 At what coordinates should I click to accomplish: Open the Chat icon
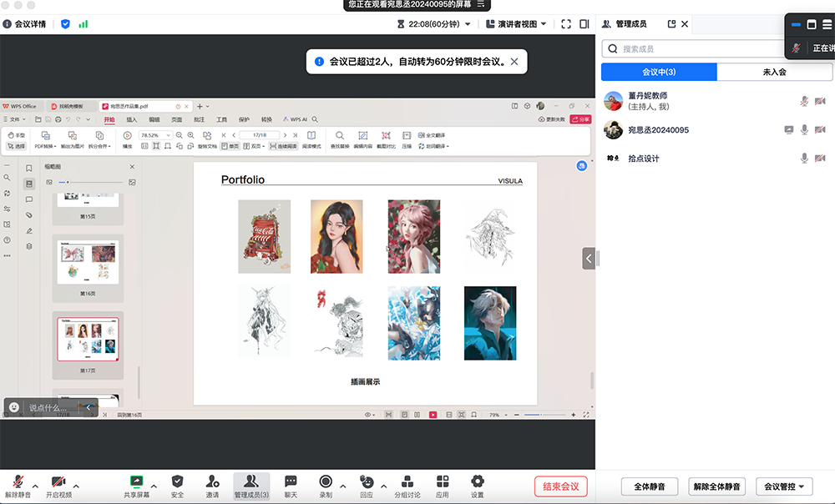(x=291, y=481)
